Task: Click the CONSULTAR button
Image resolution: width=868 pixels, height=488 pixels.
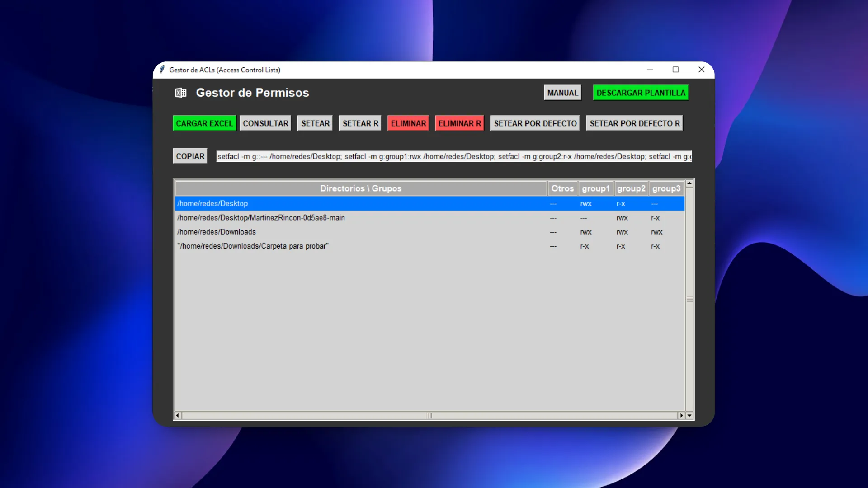Action: [x=265, y=123]
